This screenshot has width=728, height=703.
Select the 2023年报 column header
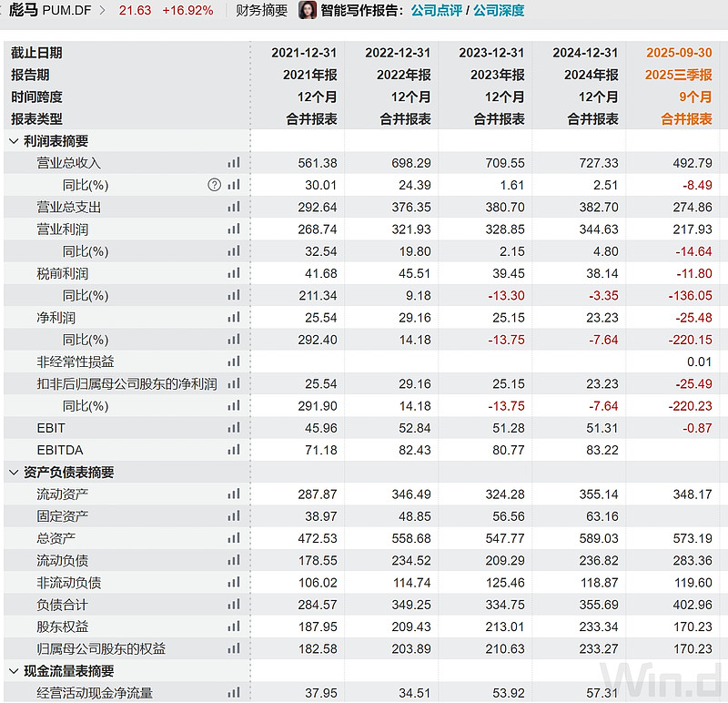[x=497, y=75]
